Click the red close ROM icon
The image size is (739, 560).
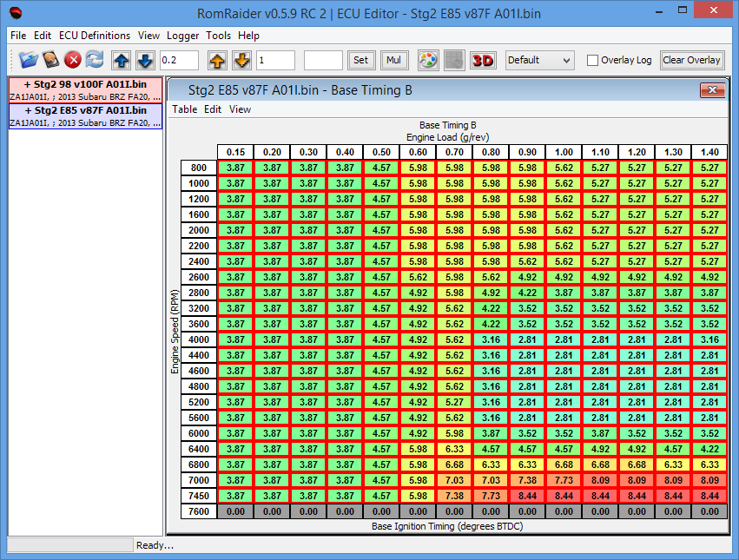click(73, 60)
